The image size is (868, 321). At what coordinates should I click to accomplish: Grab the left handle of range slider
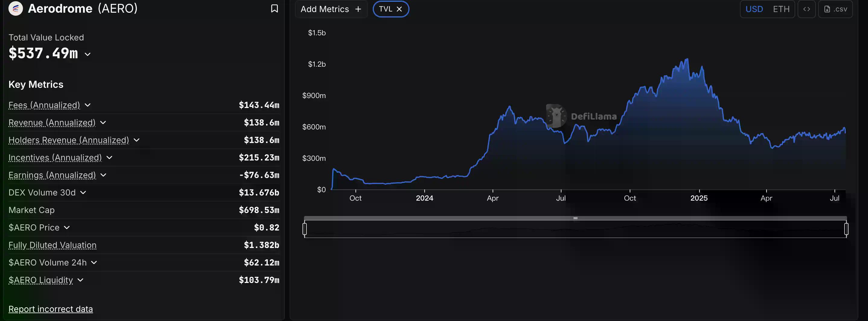click(x=305, y=229)
